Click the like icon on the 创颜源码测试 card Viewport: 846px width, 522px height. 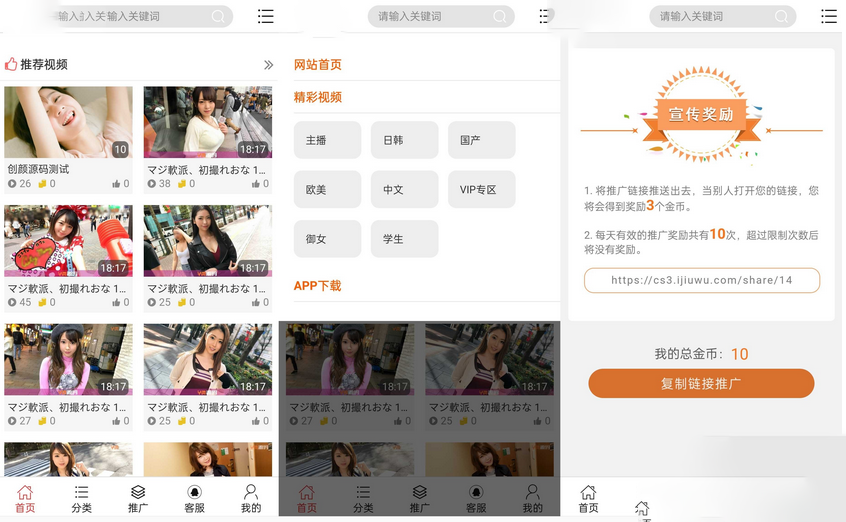click(x=116, y=184)
